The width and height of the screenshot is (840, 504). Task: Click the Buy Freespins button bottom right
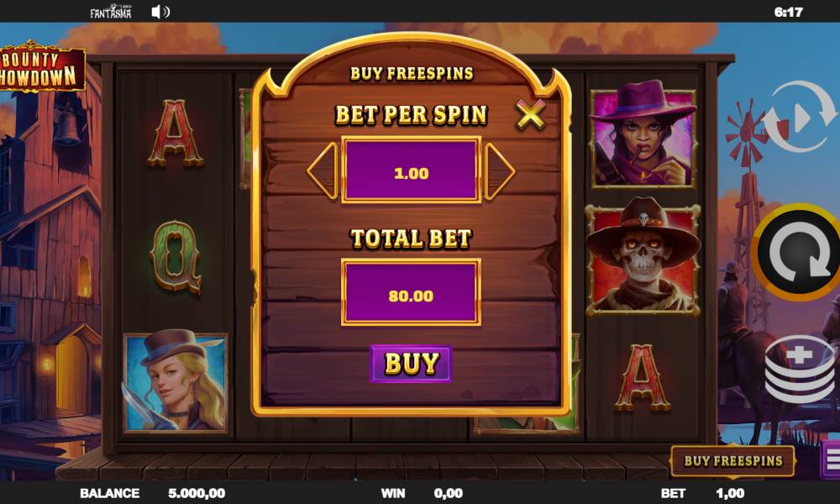click(x=732, y=460)
